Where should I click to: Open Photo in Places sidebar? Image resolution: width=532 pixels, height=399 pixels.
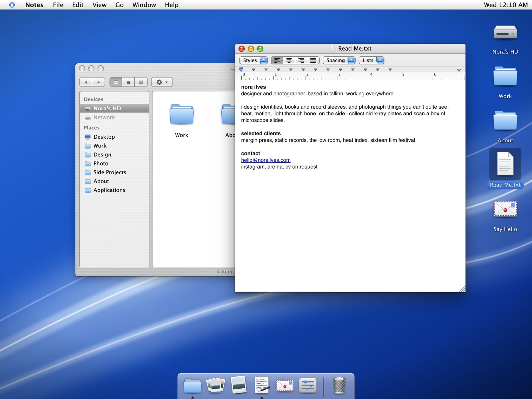tap(114, 163)
